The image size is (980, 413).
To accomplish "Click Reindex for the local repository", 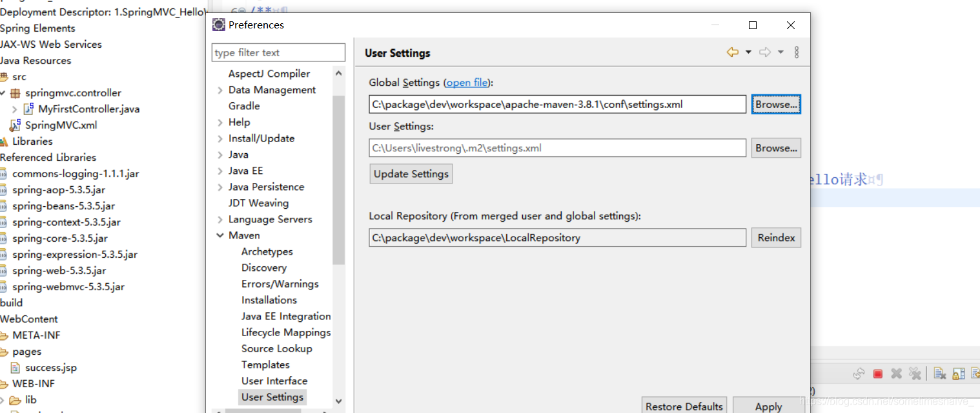I will [x=776, y=238].
